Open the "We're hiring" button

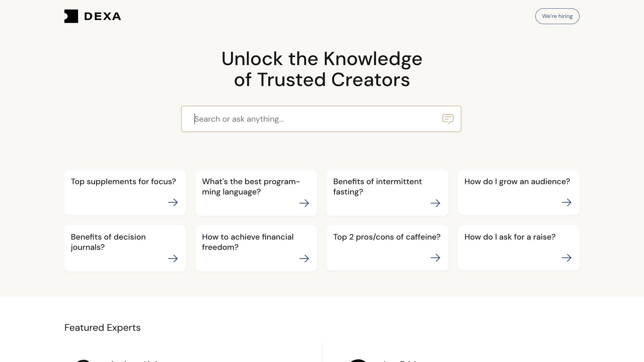(557, 16)
